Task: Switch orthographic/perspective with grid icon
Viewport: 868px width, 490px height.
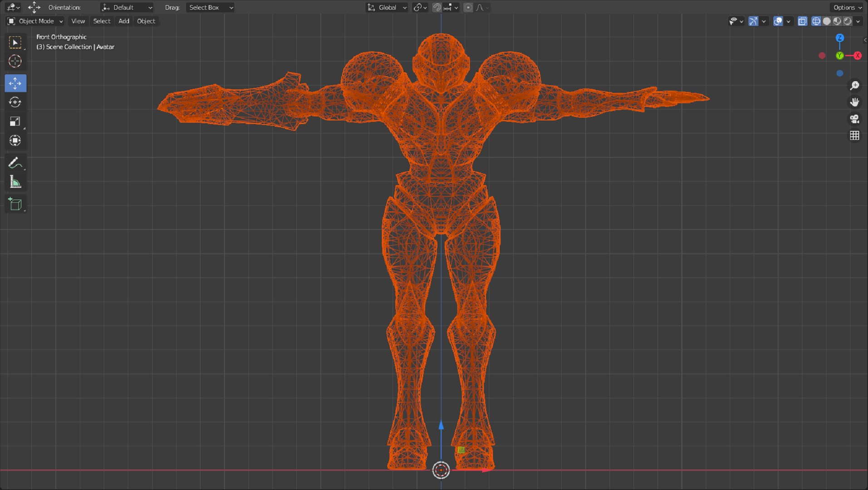Action: click(854, 136)
